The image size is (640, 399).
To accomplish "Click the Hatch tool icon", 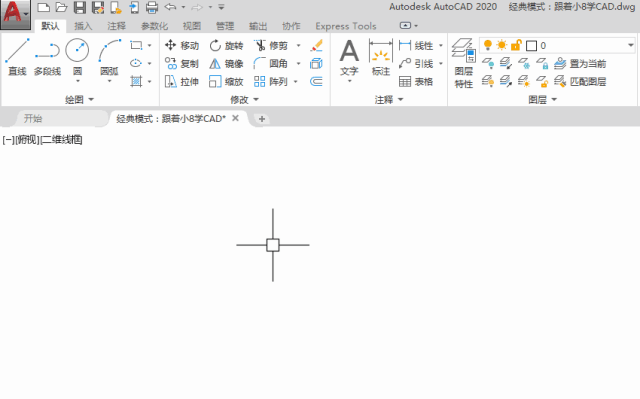I will click(x=136, y=82).
